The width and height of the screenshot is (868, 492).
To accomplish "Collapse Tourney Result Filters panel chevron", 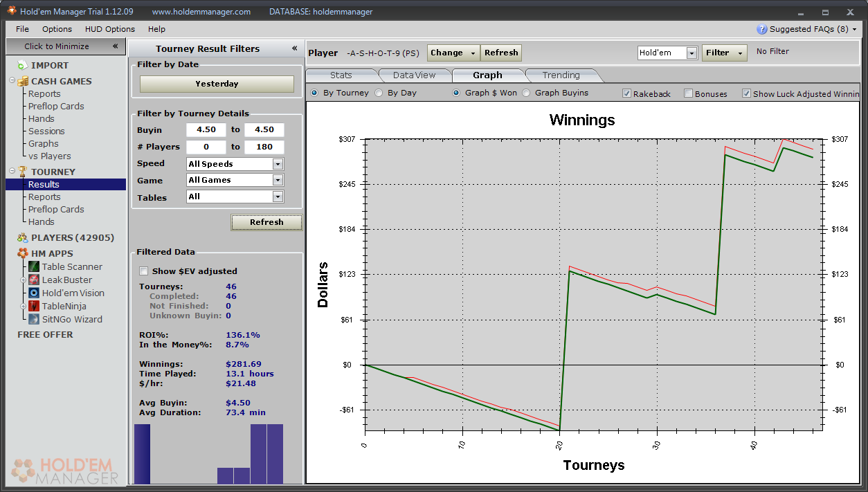I will pyautogui.click(x=294, y=48).
